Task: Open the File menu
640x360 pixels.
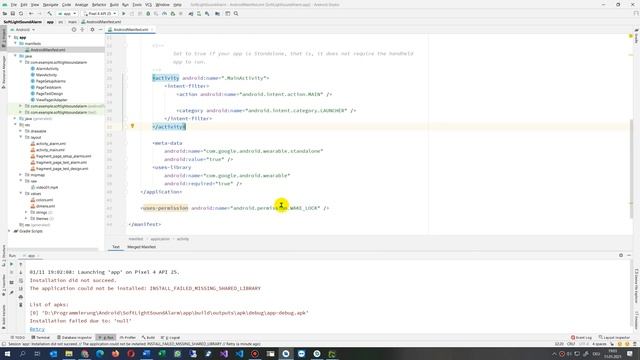Action: (x=13, y=4)
